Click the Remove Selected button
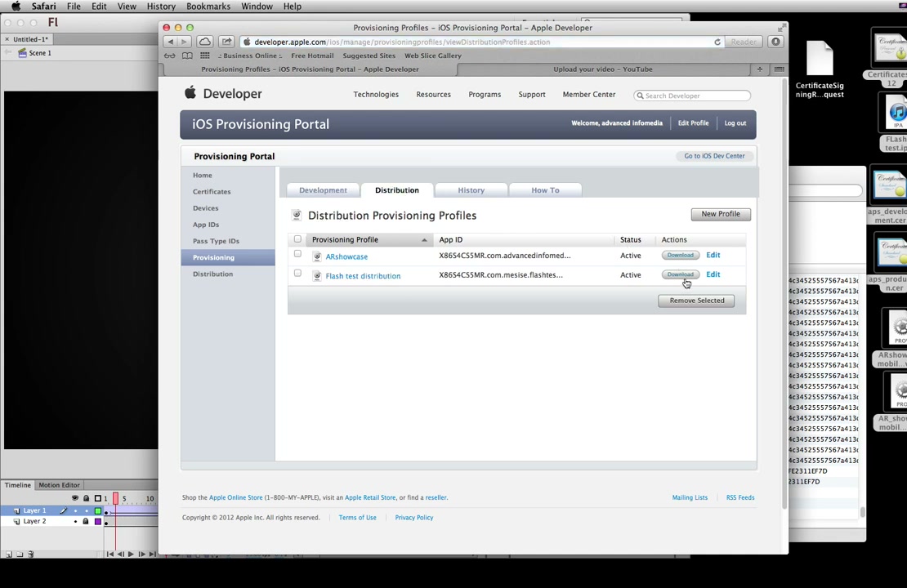The image size is (907, 588). 696,301
